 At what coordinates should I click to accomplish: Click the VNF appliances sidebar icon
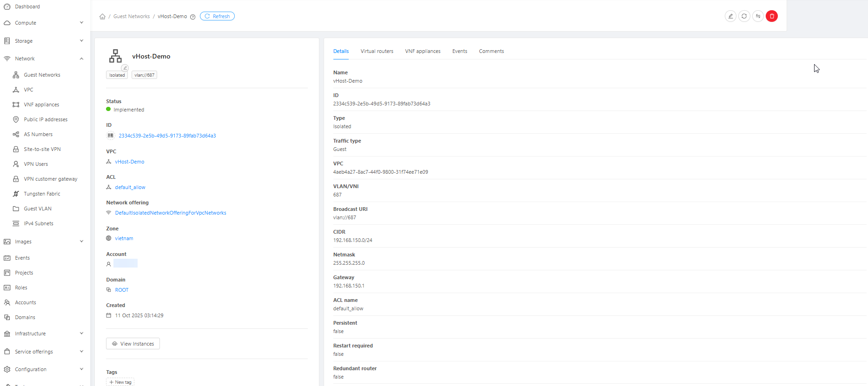point(16,105)
